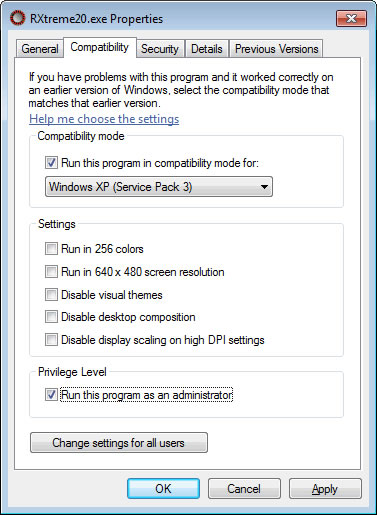Confirm with the OK button
This screenshot has height=515, width=377.
(x=163, y=489)
